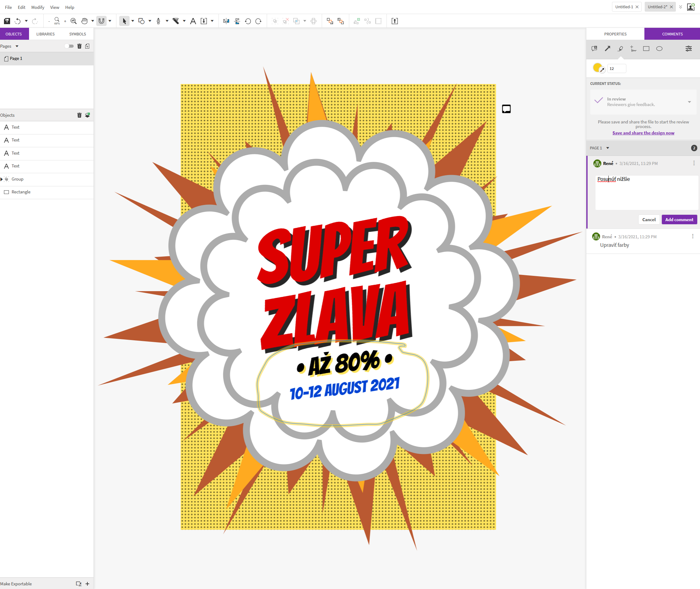Click the add comment pin tool icon
The image size is (700, 589).
click(595, 49)
